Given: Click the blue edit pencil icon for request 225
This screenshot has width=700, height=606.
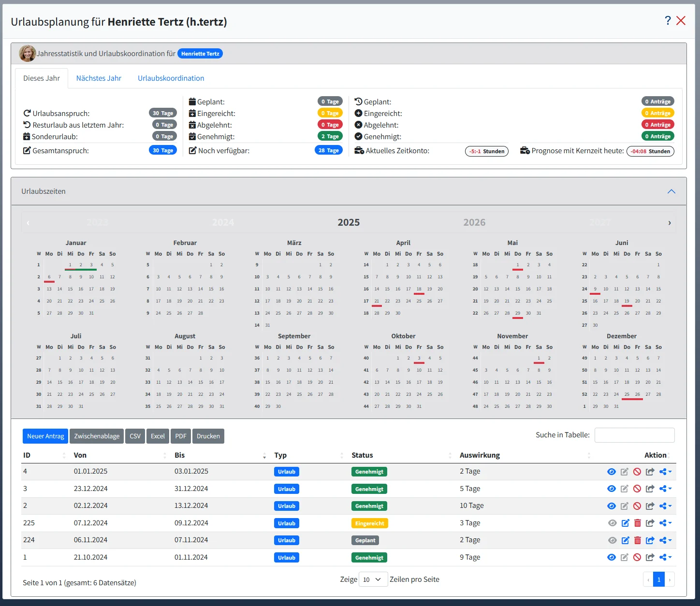Looking at the screenshot, I should coord(625,523).
